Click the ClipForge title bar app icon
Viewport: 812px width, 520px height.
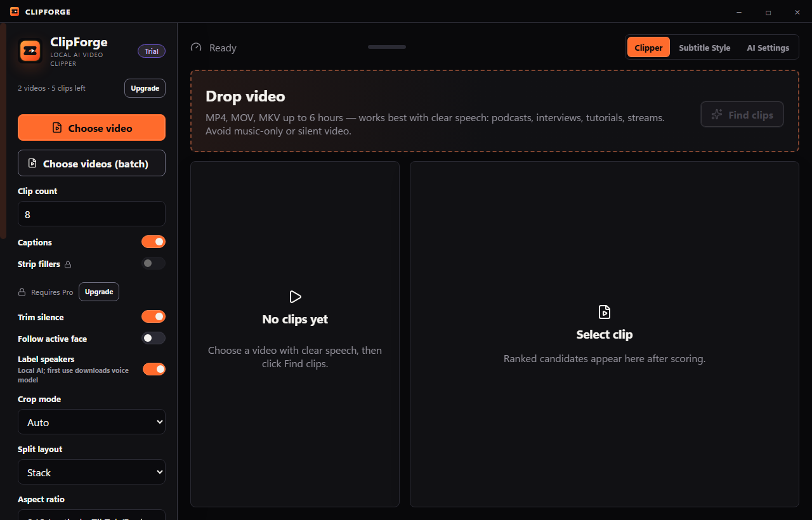(x=15, y=11)
